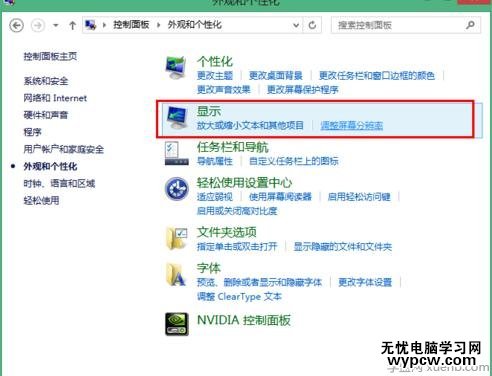
Task: Open the 任务栏和导航 heading
Action: tap(233, 147)
